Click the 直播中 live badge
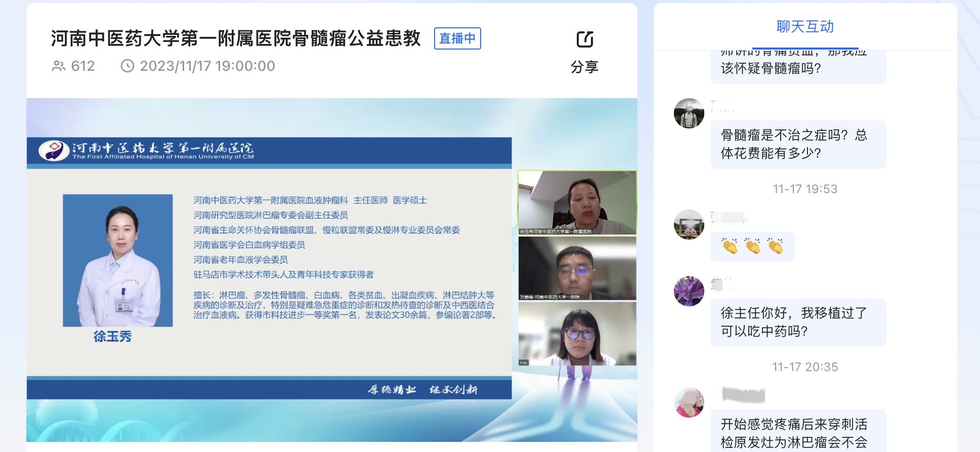The height and width of the screenshot is (452, 980). pyautogui.click(x=457, y=38)
